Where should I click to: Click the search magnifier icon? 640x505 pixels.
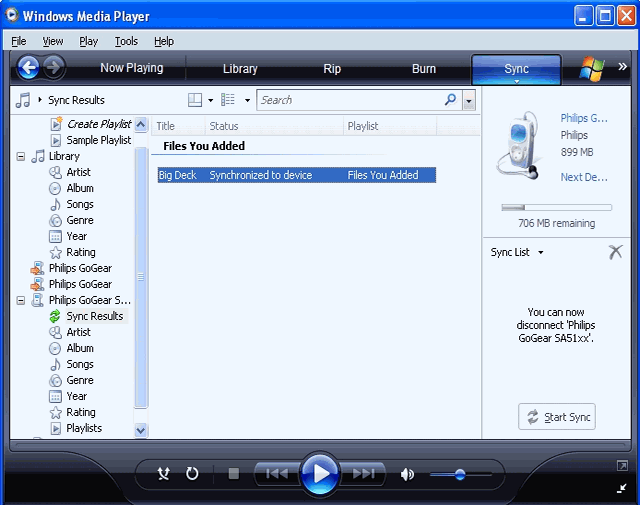pyautogui.click(x=451, y=99)
